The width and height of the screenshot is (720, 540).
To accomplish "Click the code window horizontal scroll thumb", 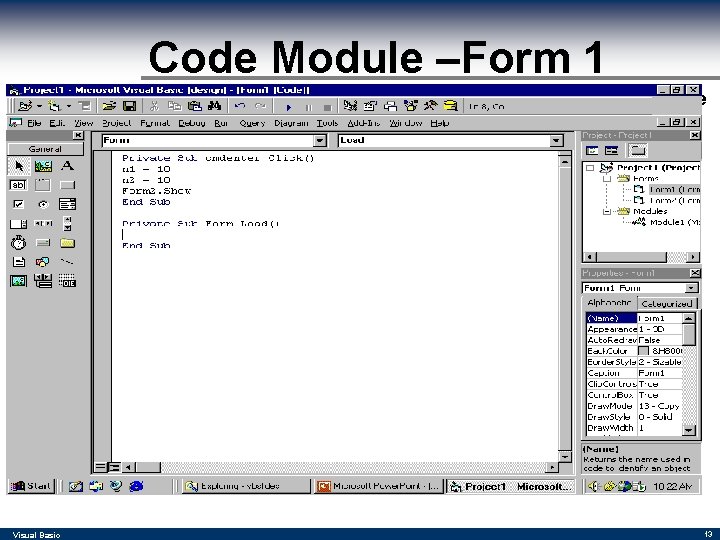I will [147, 467].
